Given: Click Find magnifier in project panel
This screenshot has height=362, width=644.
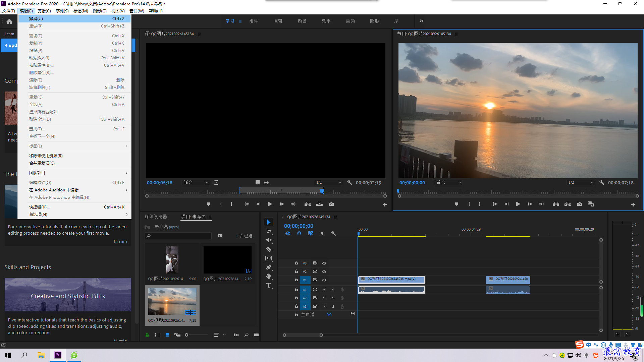Looking at the screenshot, I should point(247,335).
